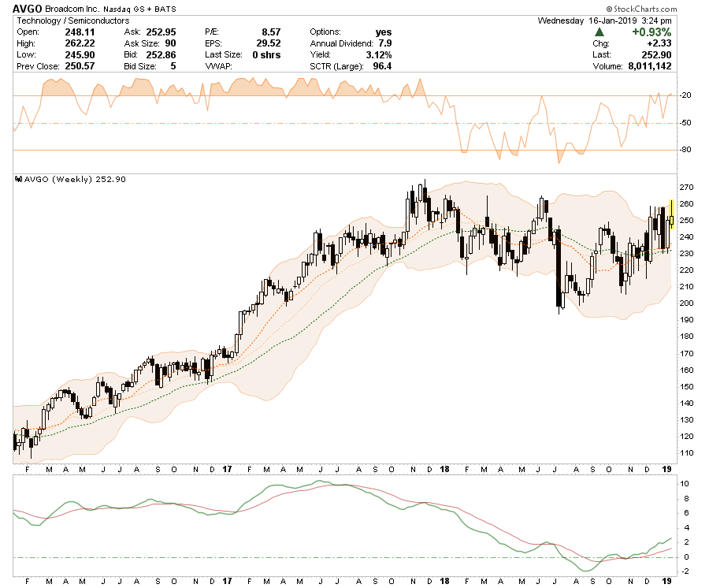The height and width of the screenshot is (588, 709).
Task: Click the Bid Size value 5
Action: click(173, 66)
